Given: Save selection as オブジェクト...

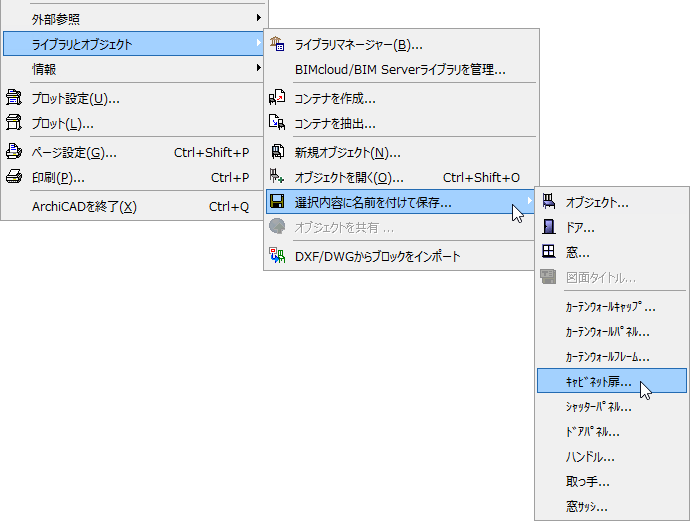Looking at the screenshot, I should click(612, 202).
